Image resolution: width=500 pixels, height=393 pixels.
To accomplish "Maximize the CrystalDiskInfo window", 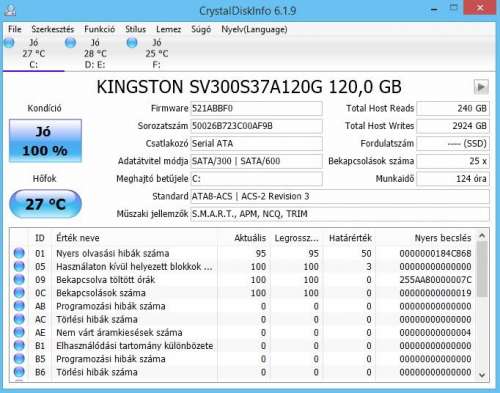I will [x=453, y=8].
